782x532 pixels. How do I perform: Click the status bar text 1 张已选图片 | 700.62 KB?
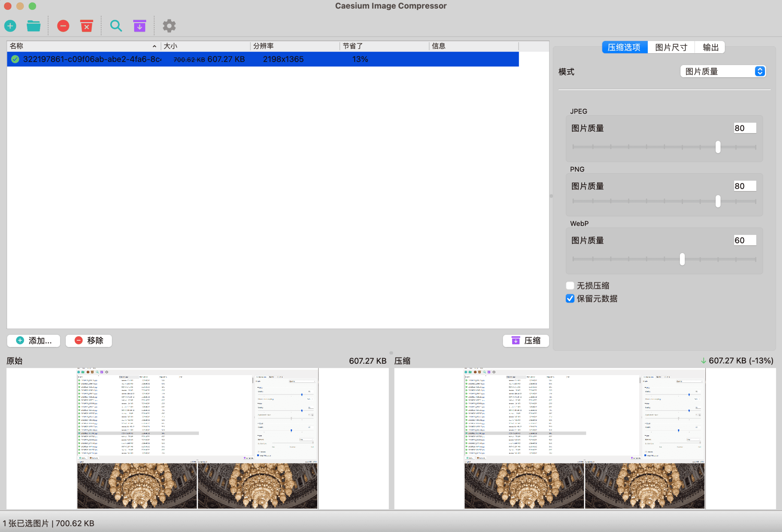pos(48,523)
